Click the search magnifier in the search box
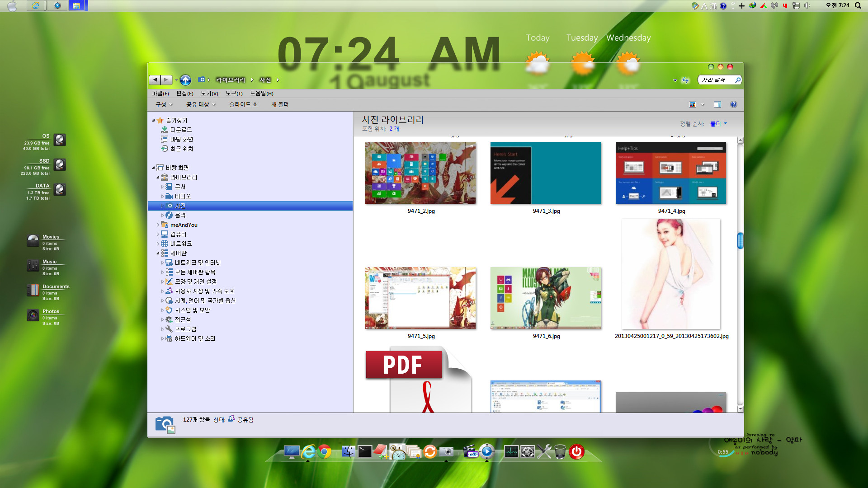Viewport: 868px width, 488px height. coord(737,80)
